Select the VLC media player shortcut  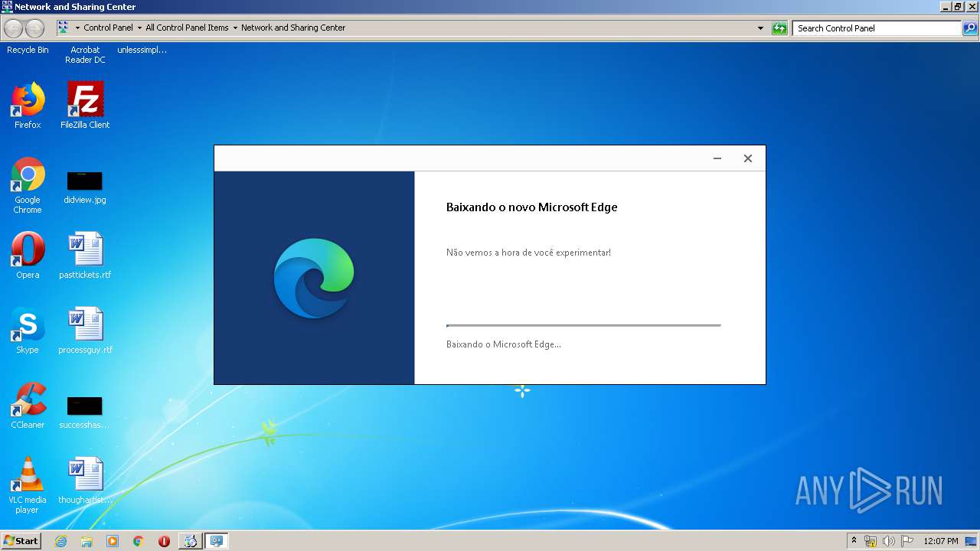[x=28, y=485]
